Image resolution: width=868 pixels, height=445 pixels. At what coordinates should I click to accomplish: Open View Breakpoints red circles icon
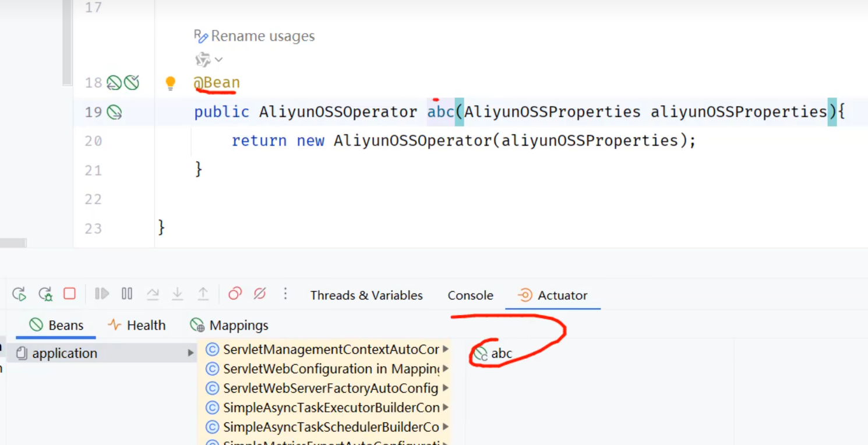click(x=235, y=294)
